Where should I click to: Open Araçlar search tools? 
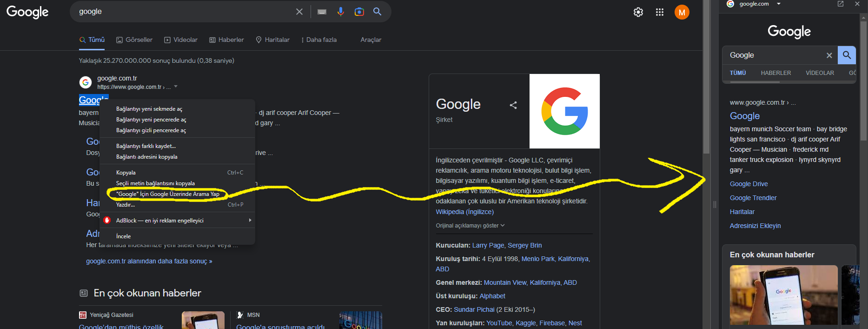pyautogui.click(x=371, y=40)
